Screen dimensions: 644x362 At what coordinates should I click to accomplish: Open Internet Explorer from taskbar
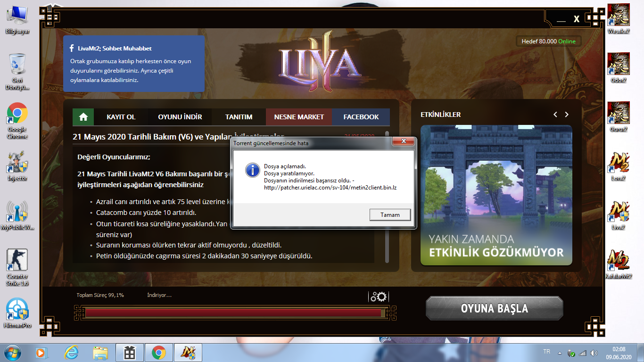(x=71, y=353)
